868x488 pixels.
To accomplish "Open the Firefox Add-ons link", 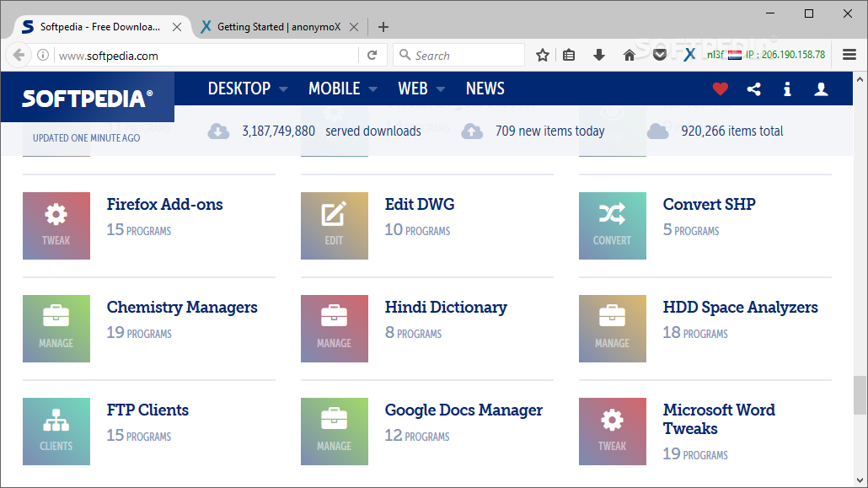I will coord(165,205).
